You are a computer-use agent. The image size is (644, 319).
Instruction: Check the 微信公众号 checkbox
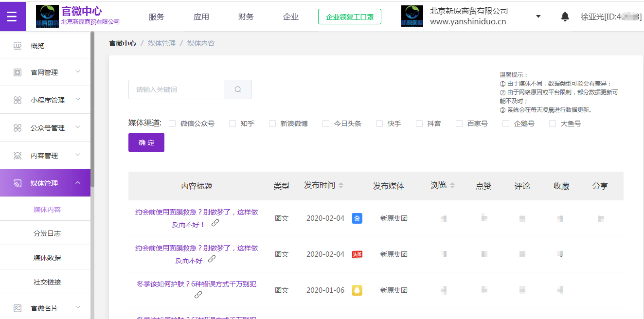coord(172,124)
